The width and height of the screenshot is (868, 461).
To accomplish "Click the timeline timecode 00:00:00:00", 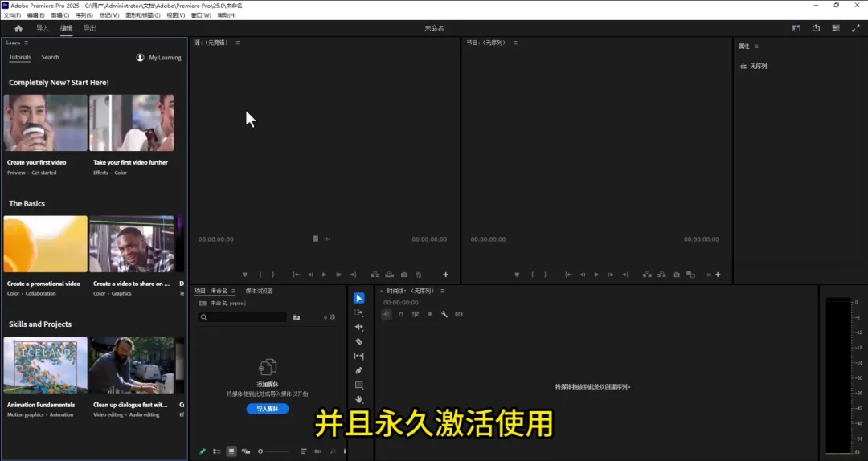I will click(x=401, y=303).
